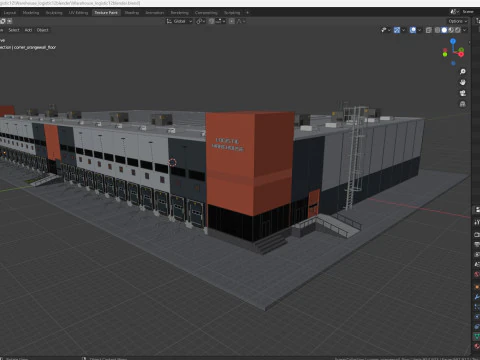
Task: Add a new workspace with the plus button
Action: pyautogui.click(x=247, y=13)
